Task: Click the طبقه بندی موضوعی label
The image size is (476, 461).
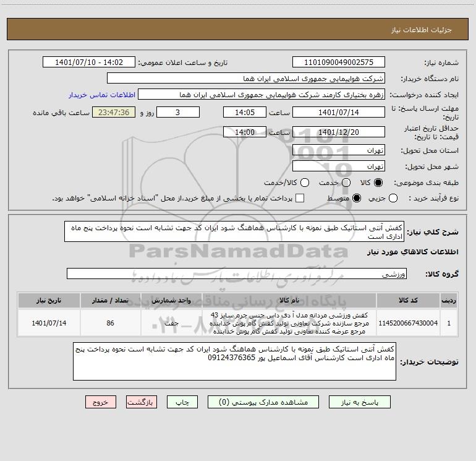Action: coord(426,183)
